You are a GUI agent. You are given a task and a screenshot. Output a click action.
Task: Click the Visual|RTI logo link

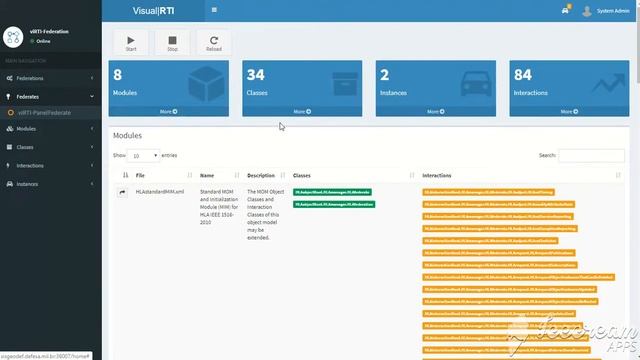pyautogui.click(x=153, y=11)
